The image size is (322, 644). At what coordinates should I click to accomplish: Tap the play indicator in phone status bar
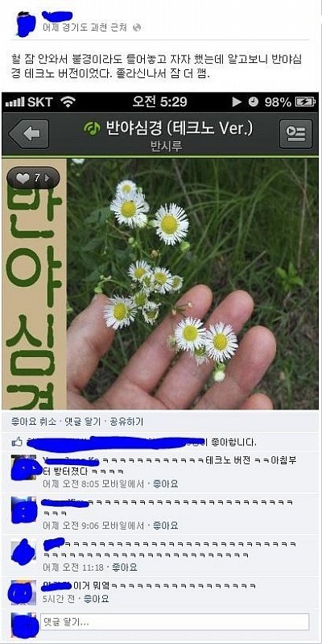click(237, 102)
